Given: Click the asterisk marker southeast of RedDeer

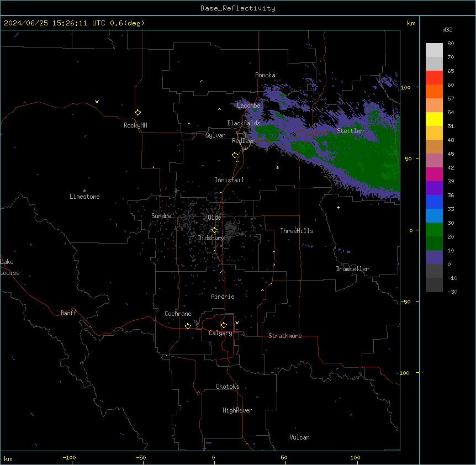Looking at the screenshot, I should point(277,167).
